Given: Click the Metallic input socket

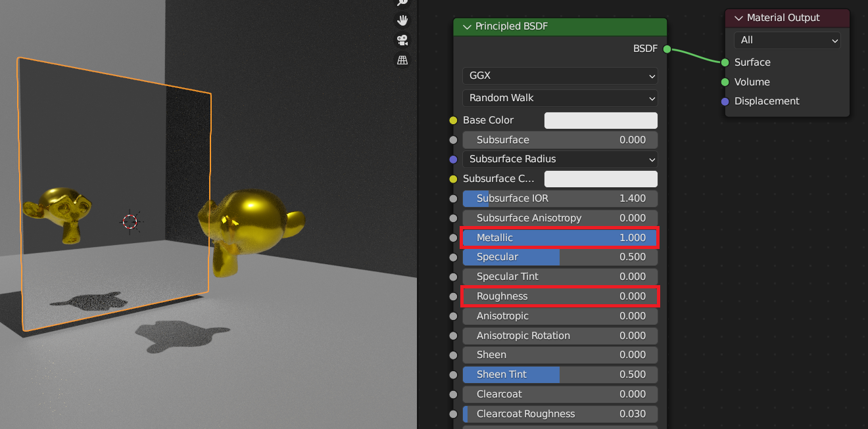Looking at the screenshot, I should tap(453, 238).
